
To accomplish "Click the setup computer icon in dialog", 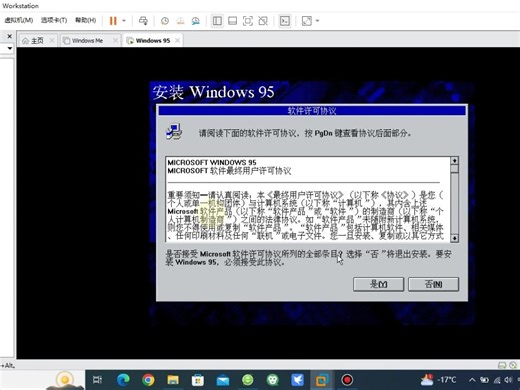I will (174, 131).
